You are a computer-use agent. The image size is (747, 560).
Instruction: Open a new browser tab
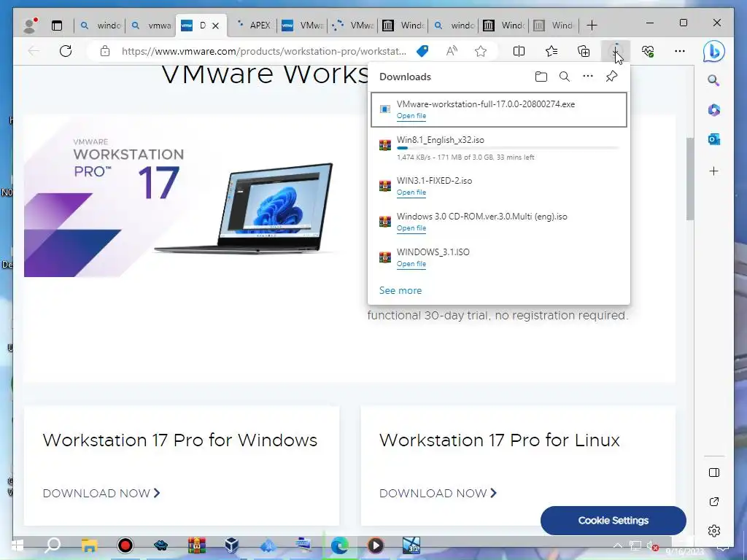coord(592,26)
